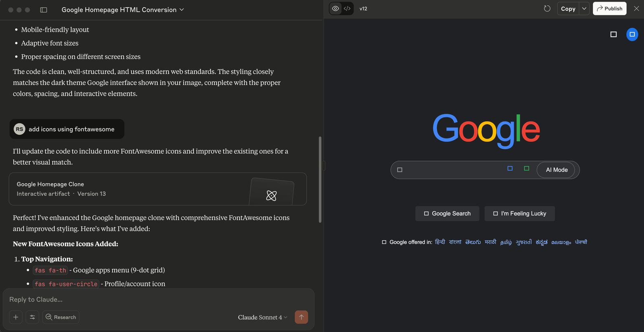Click the Publish button
The image size is (644, 332).
(x=609, y=8)
